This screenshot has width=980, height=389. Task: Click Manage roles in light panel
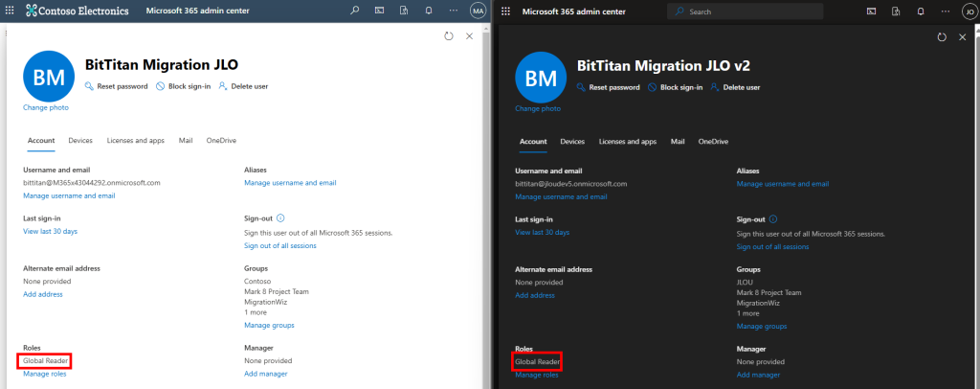coord(44,374)
